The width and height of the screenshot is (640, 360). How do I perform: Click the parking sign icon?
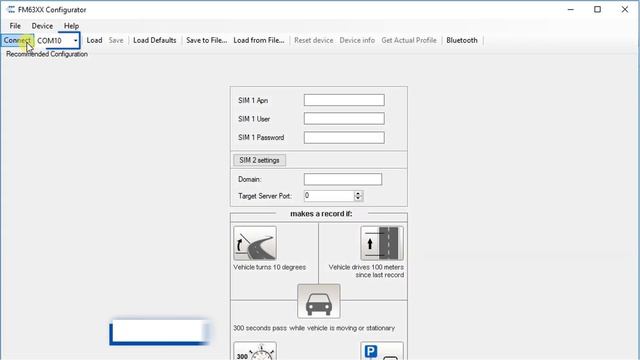pos(382,351)
